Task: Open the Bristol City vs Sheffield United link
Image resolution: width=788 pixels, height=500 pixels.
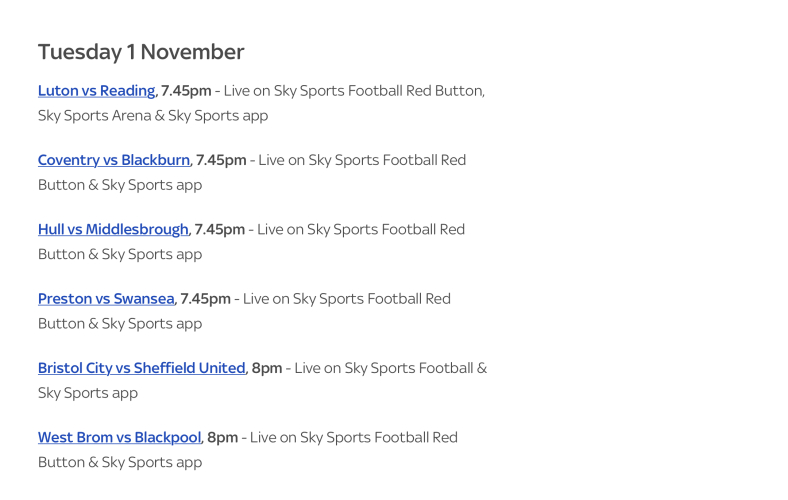Action: click(141, 368)
